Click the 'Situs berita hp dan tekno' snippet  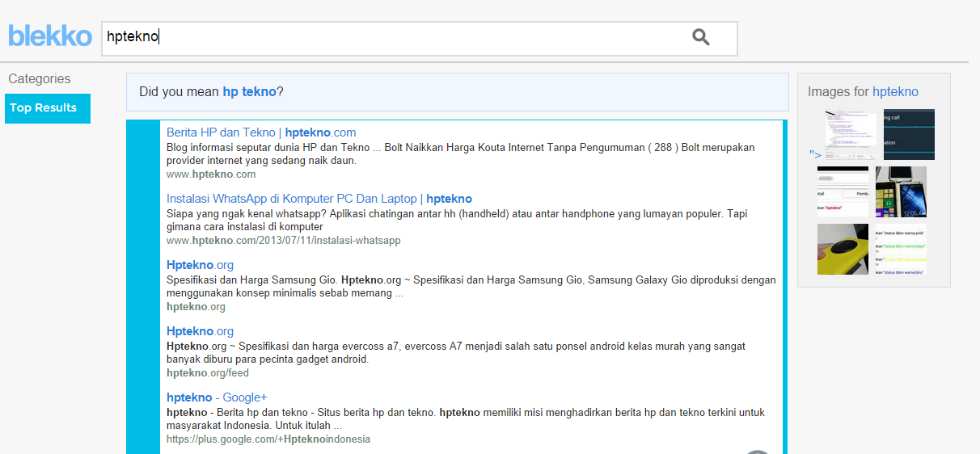pyautogui.click(x=466, y=419)
